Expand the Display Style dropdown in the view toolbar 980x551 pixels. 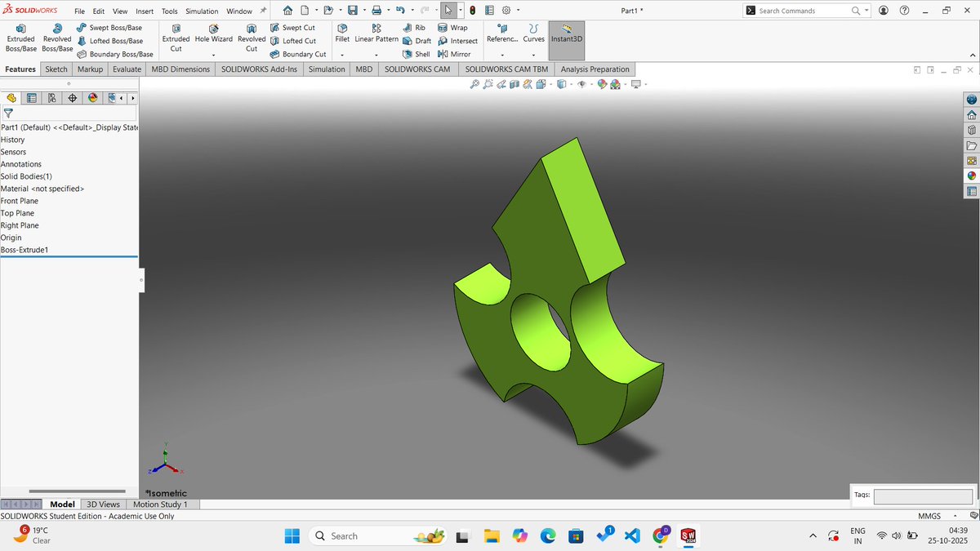[x=571, y=84]
